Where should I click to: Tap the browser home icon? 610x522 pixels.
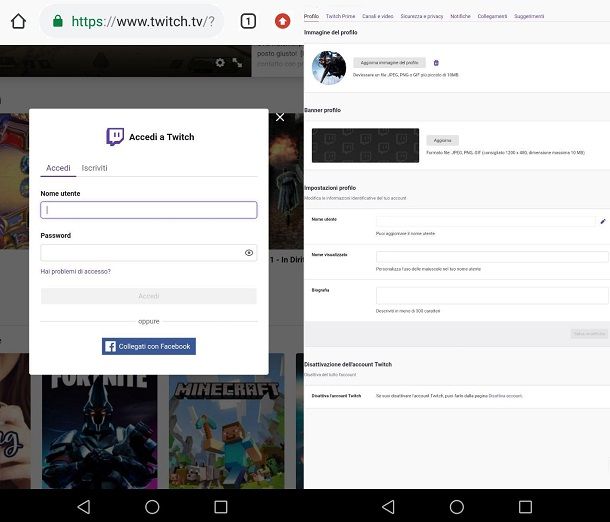(x=18, y=21)
